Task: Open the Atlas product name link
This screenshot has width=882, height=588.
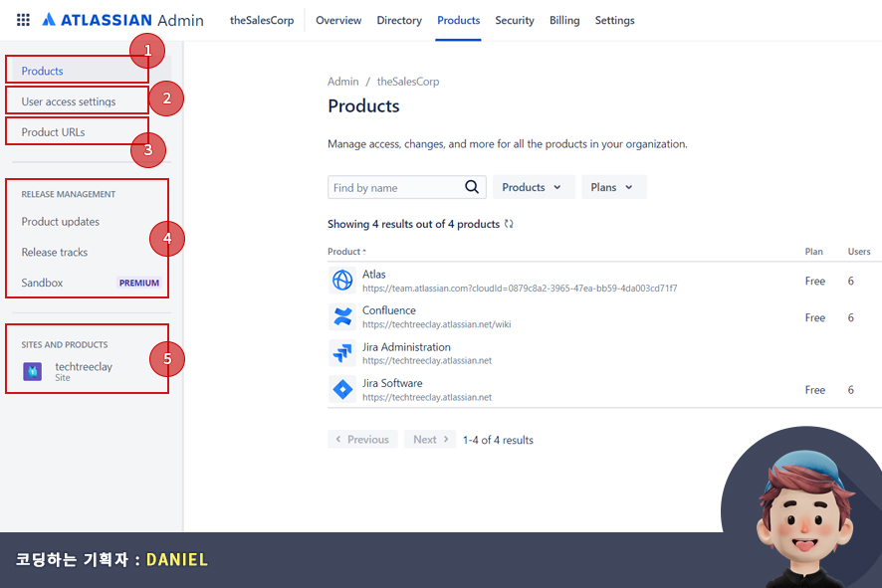Action: 374,275
